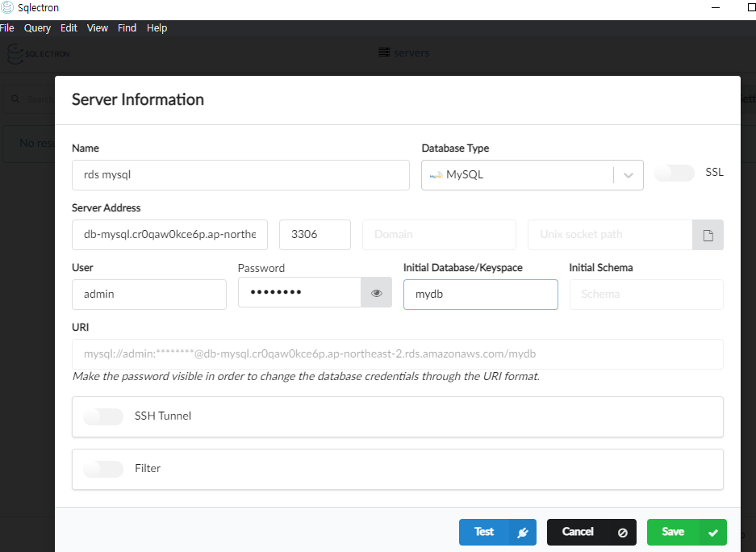Click the ban icon on Cancel button
The height and width of the screenshot is (552, 756).
tap(622, 533)
